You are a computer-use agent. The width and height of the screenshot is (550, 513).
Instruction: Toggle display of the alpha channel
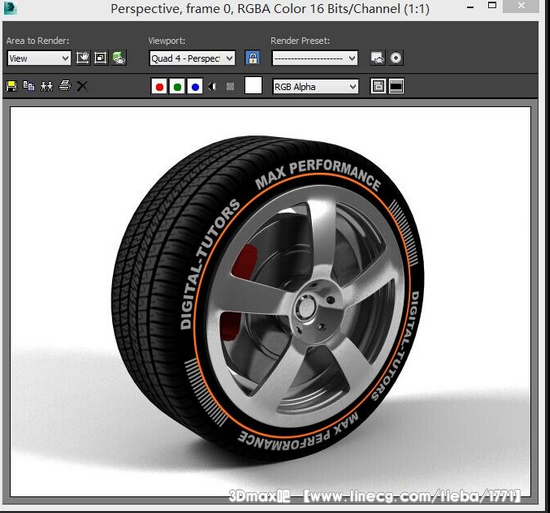click(212, 87)
